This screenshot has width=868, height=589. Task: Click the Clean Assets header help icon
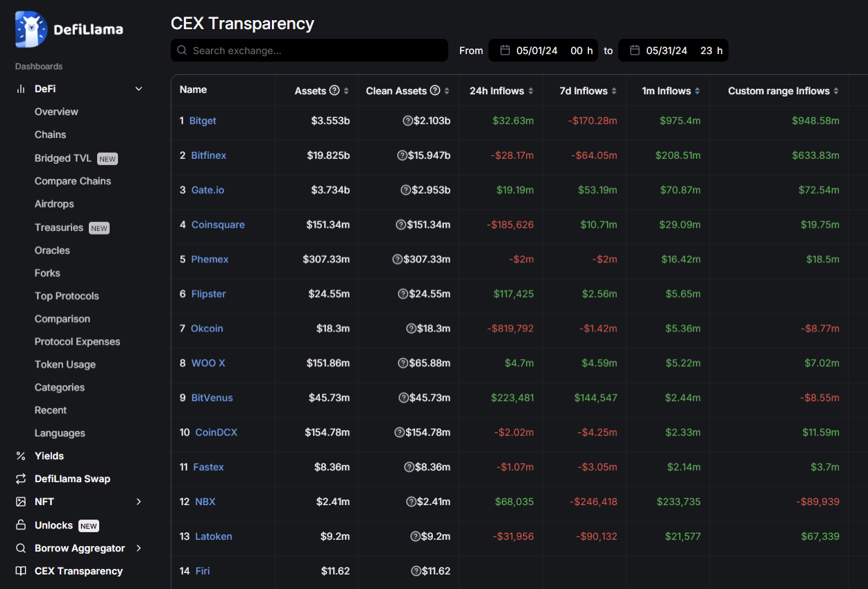pyautogui.click(x=435, y=91)
